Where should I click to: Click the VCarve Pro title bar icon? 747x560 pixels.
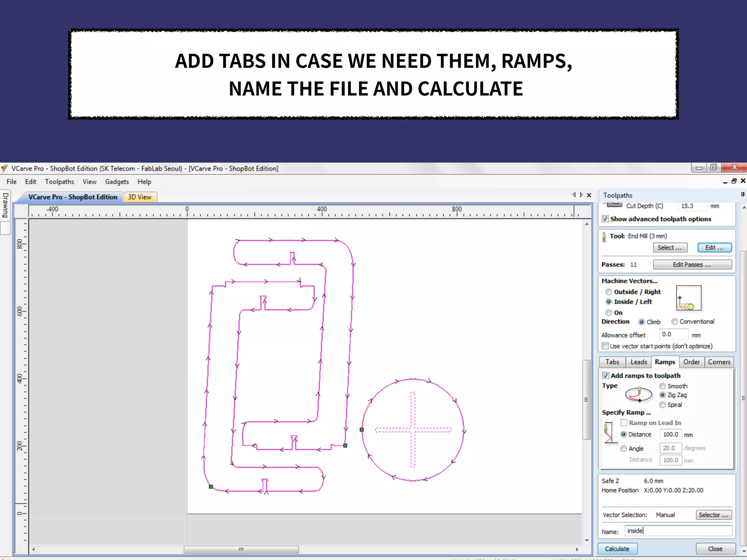[x=4, y=168]
